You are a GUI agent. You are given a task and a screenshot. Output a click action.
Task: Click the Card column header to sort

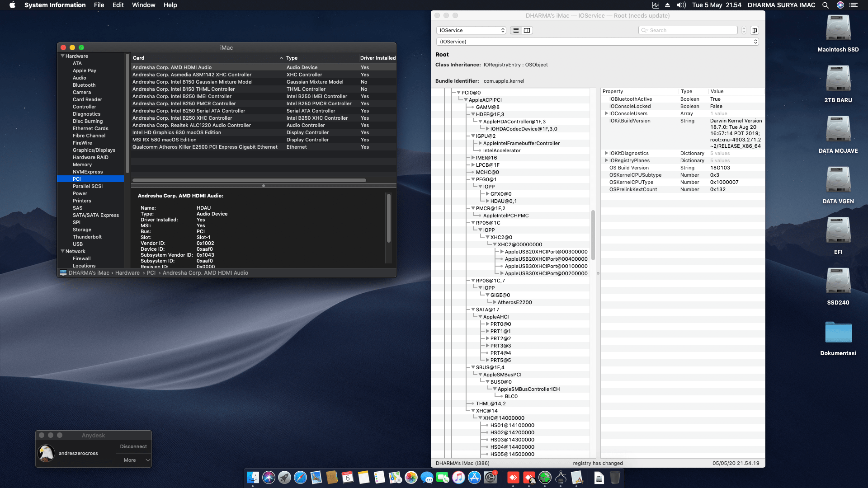tap(208, 58)
